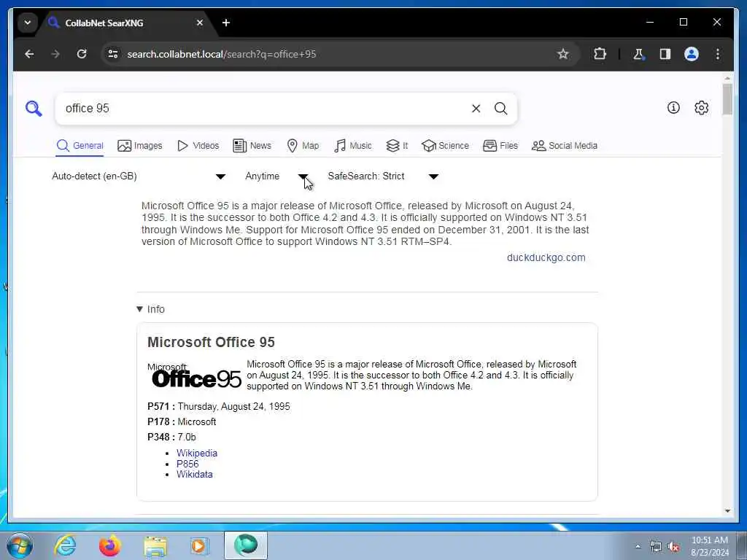This screenshot has height=560, width=747.
Task: Launch Firefox from the taskbar
Action: [x=109, y=545]
